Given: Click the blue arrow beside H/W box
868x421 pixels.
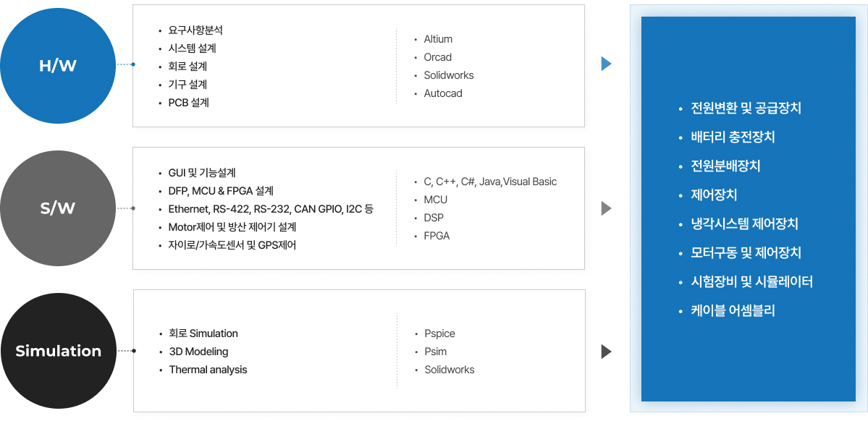Looking at the screenshot, I should (606, 64).
